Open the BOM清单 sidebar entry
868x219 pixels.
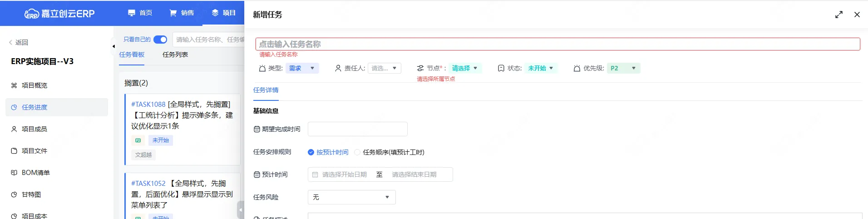coord(35,173)
